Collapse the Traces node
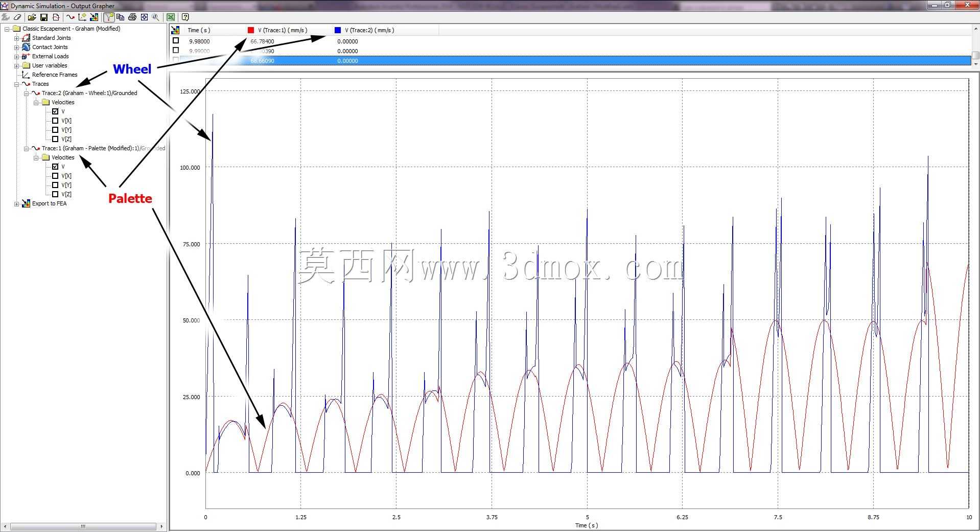This screenshot has height=532, width=980. pos(16,84)
